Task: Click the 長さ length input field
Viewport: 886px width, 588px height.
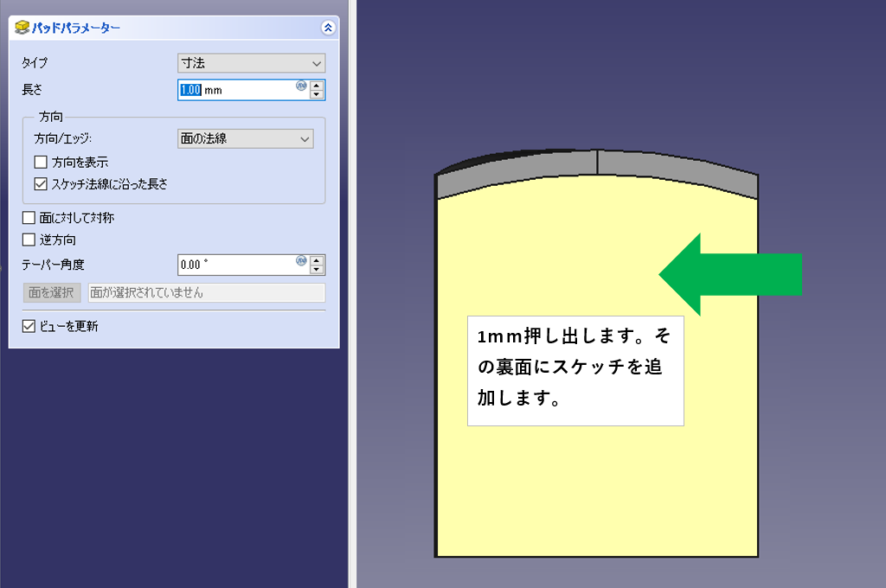Action: tap(238, 90)
